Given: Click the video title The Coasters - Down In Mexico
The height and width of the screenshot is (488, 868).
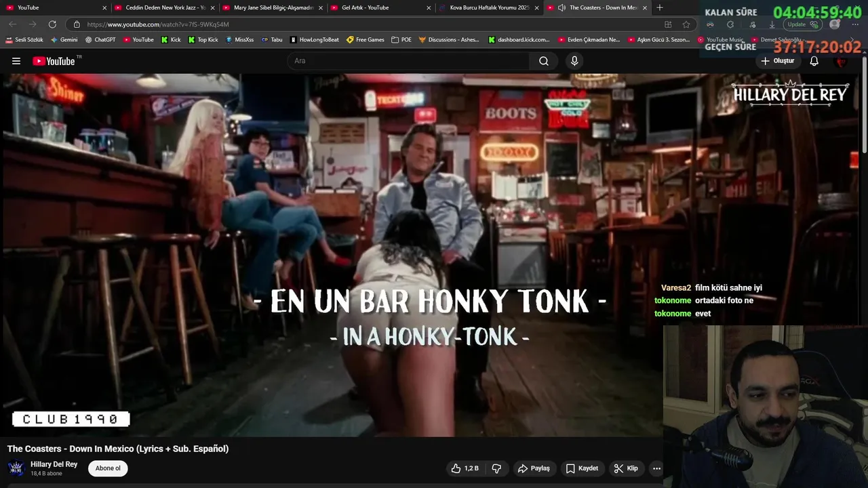Looking at the screenshot, I should [118, 449].
